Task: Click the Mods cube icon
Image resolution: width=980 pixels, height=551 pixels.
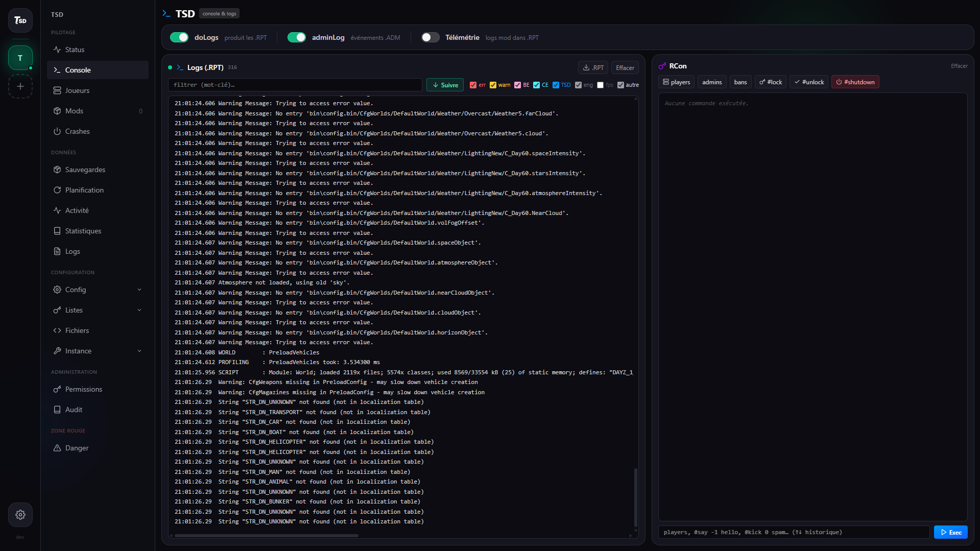Action: click(x=57, y=111)
